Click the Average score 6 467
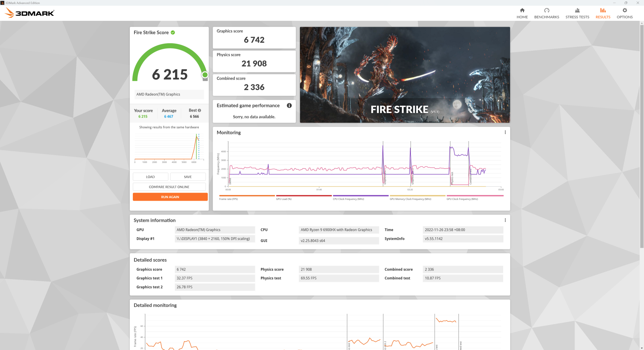 pyautogui.click(x=169, y=116)
